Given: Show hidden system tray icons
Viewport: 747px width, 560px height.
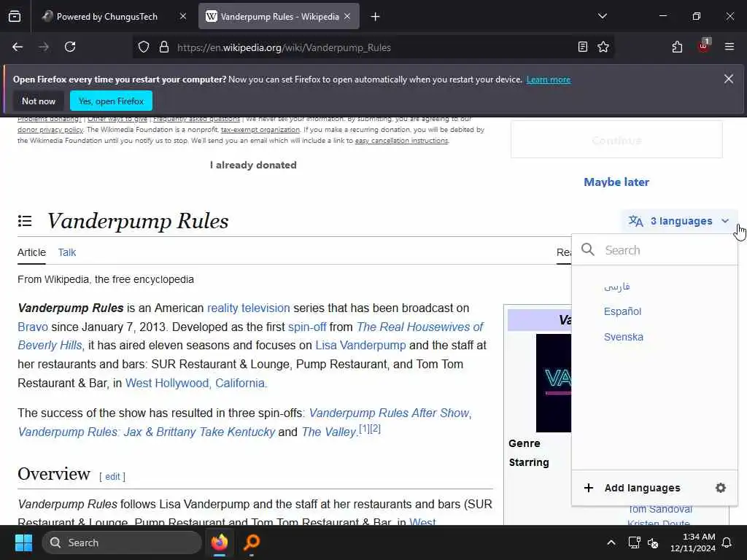Looking at the screenshot, I should (x=611, y=542).
